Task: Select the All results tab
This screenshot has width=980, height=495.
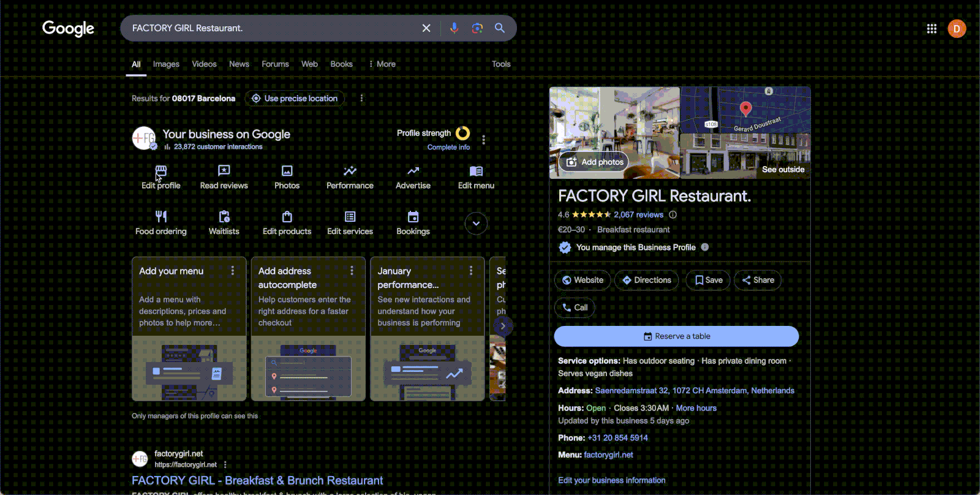Action: 136,64
